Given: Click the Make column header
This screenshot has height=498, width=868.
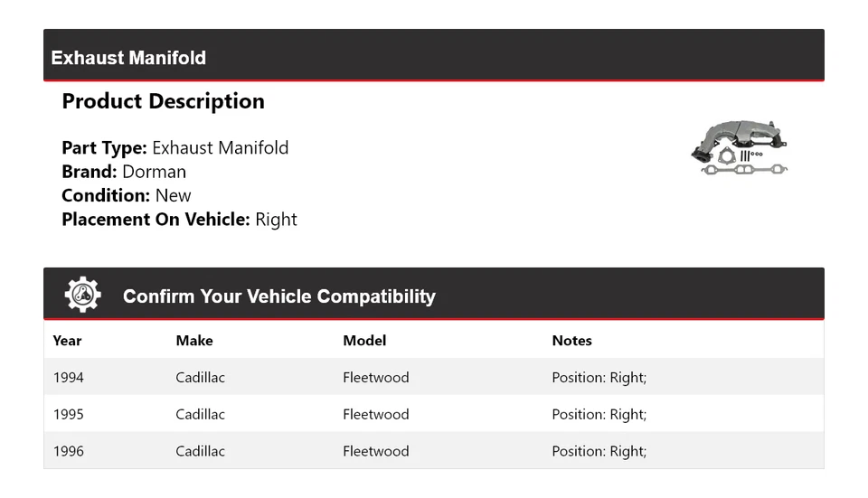Looking at the screenshot, I should click(x=194, y=341).
